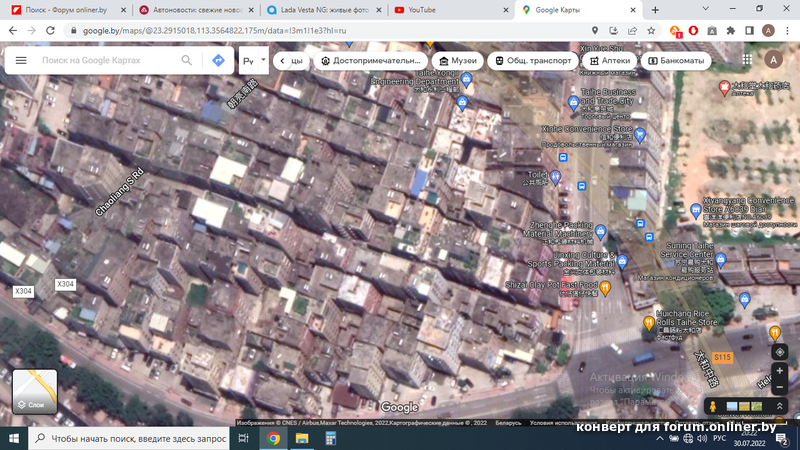Click the Chaoliang S Rd label
This screenshot has width=800, height=450.
pyautogui.click(x=119, y=191)
